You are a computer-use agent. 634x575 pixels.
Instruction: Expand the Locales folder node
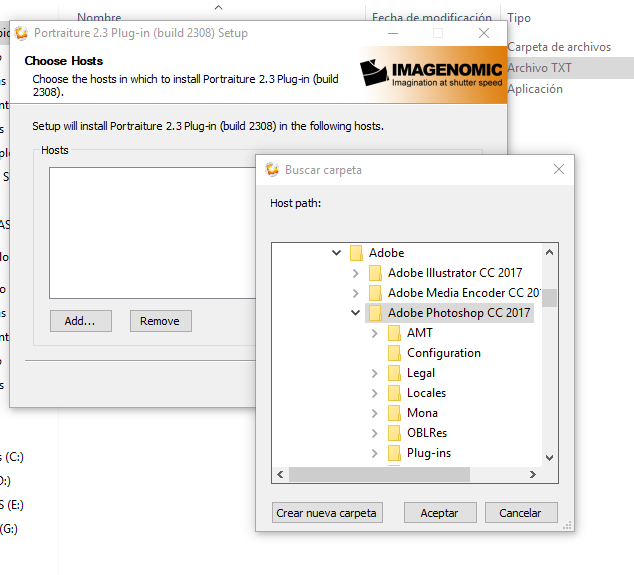[374, 393]
